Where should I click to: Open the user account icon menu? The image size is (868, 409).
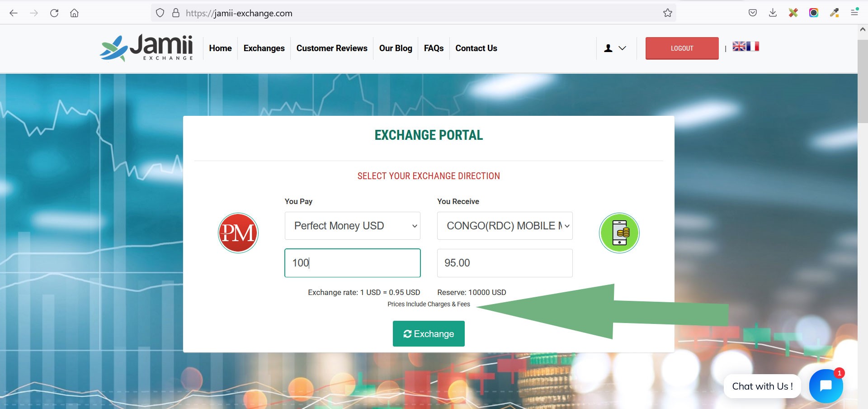[615, 48]
